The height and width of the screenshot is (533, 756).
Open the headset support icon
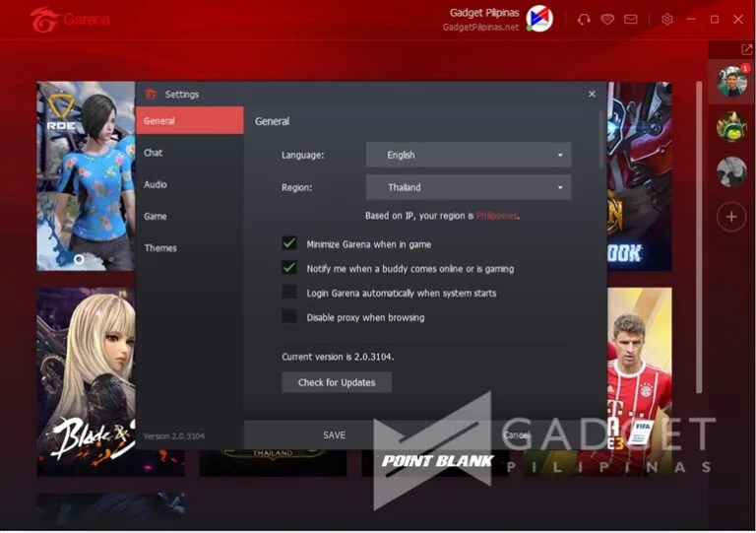[x=584, y=20]
